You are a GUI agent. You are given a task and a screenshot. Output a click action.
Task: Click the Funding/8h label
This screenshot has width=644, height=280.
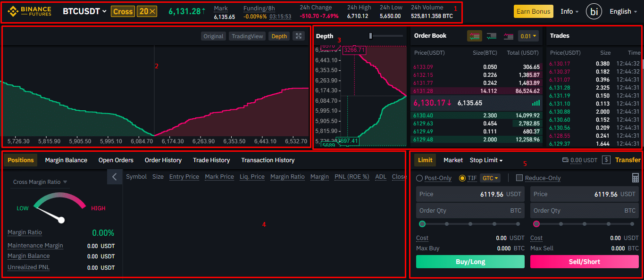click(x=259, y=8)
